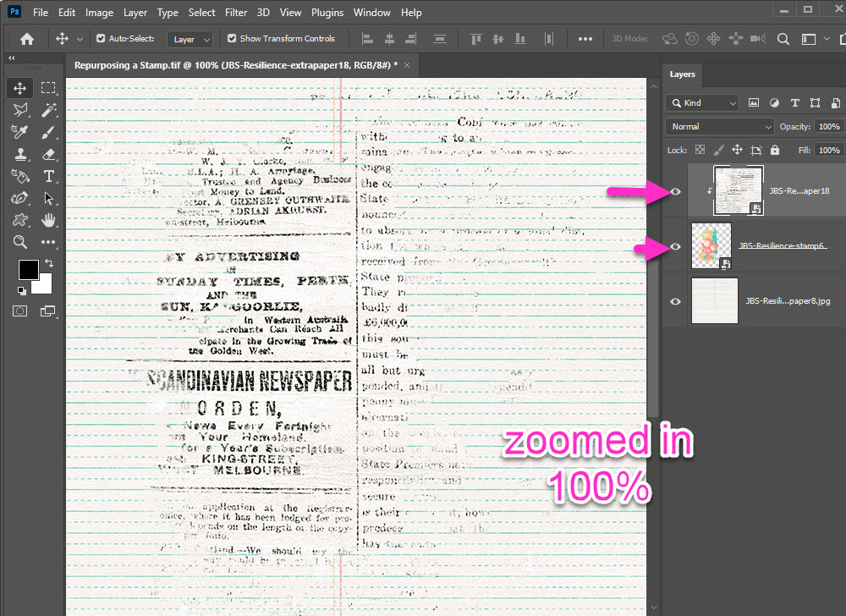Click the black foreground color swatch
Viewport: 846px width, 616px height.
pyautogui.click(x=28, y=270)
